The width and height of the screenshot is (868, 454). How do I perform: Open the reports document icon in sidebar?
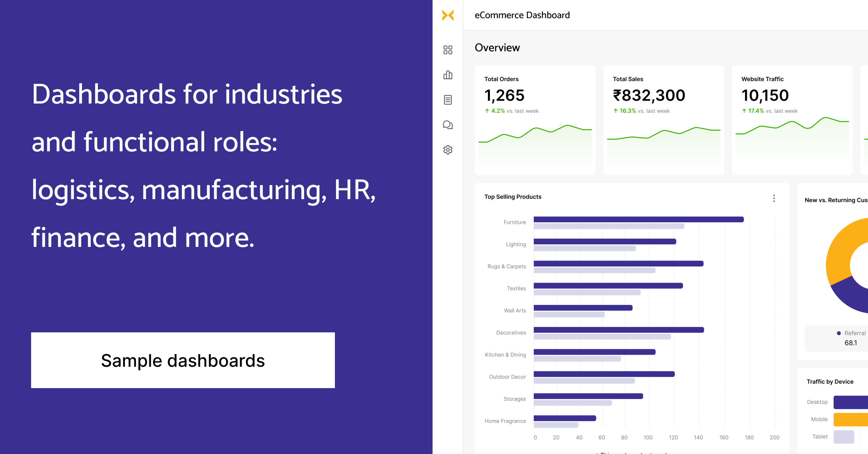coord(448,100)
